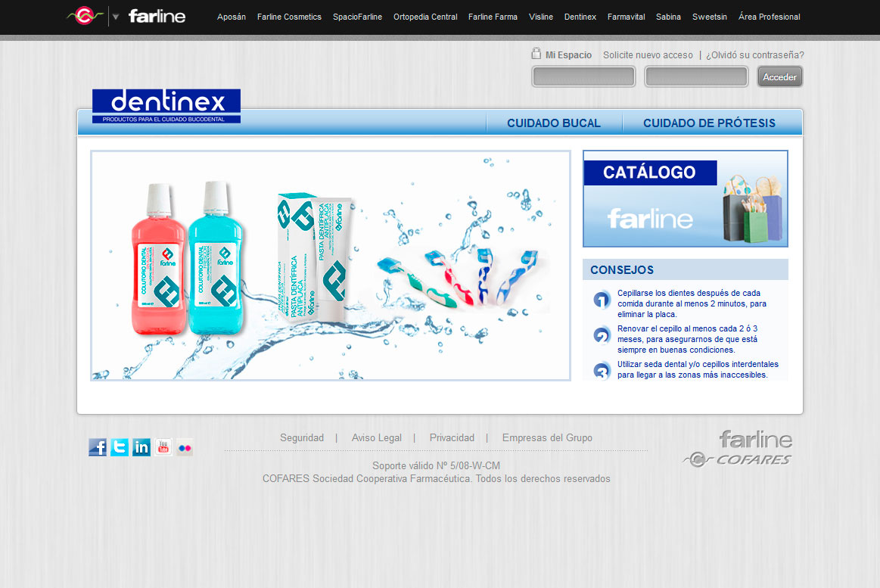This screenshot has height=588, width=880.
Task: Click the Flickr icon beside YouTube
Action: pyautogui.click(x=185, y=446)
